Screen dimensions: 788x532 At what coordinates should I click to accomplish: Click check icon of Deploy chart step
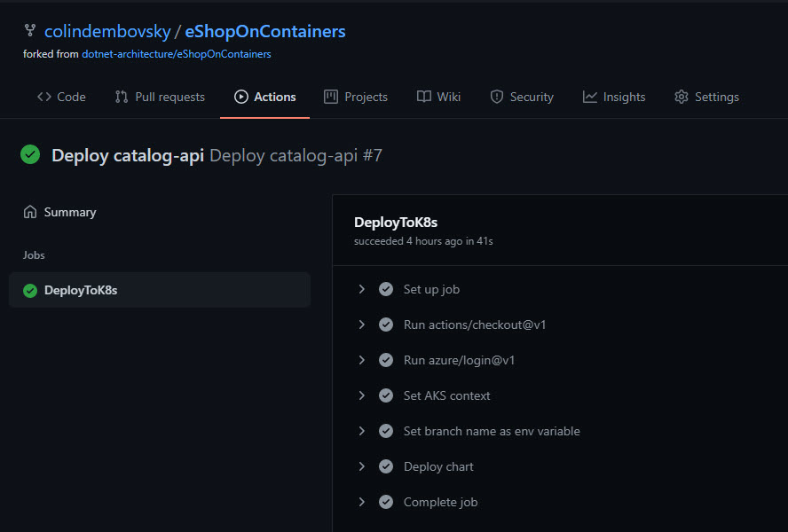386,466
